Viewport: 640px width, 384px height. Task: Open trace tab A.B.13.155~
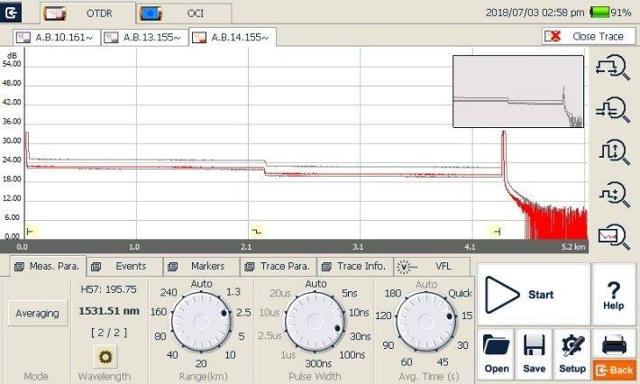coord(144,38)
